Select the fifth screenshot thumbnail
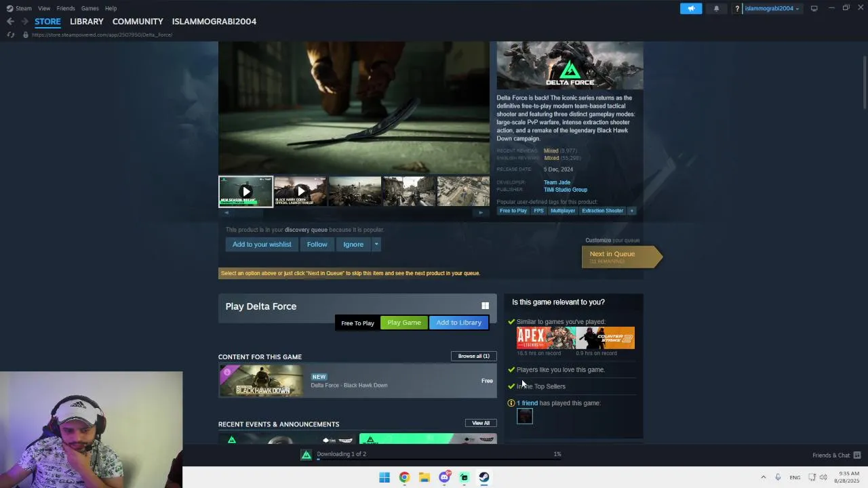The image size is (868, 488). 463,192
